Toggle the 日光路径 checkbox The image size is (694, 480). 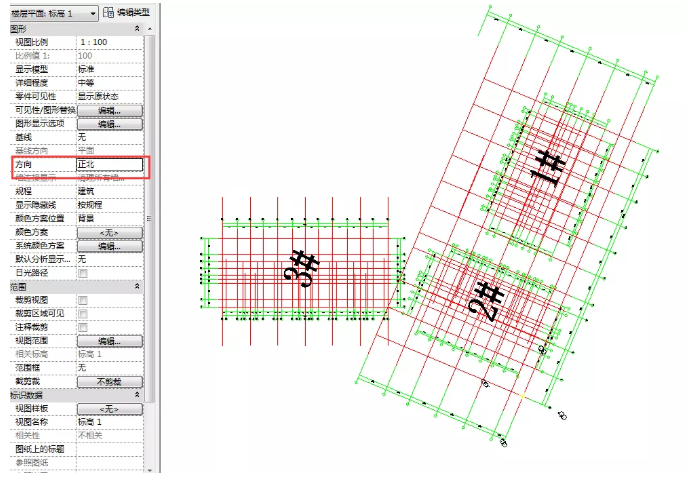[x=83, y=273]
